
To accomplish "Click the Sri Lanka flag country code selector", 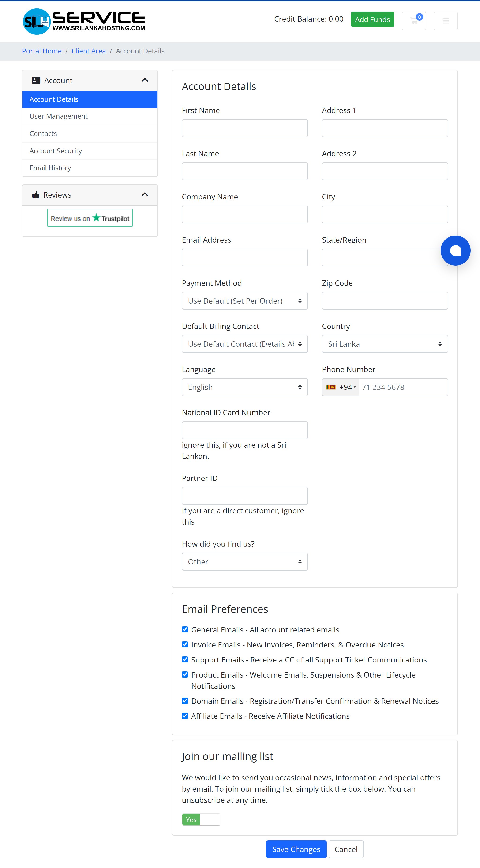I will [341, 387].
